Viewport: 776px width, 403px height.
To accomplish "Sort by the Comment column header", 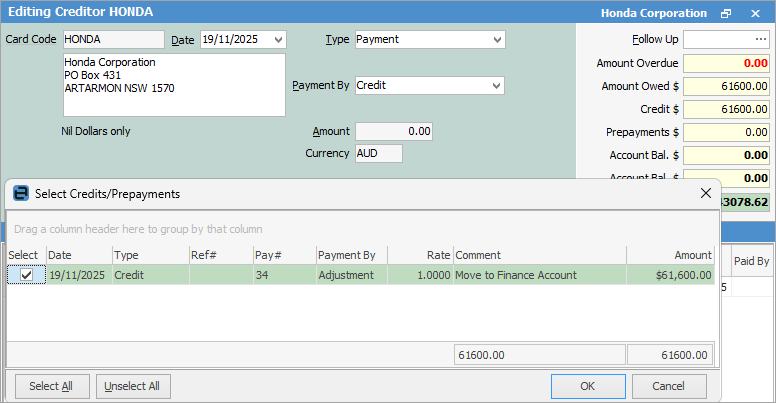I will [540, 255].
